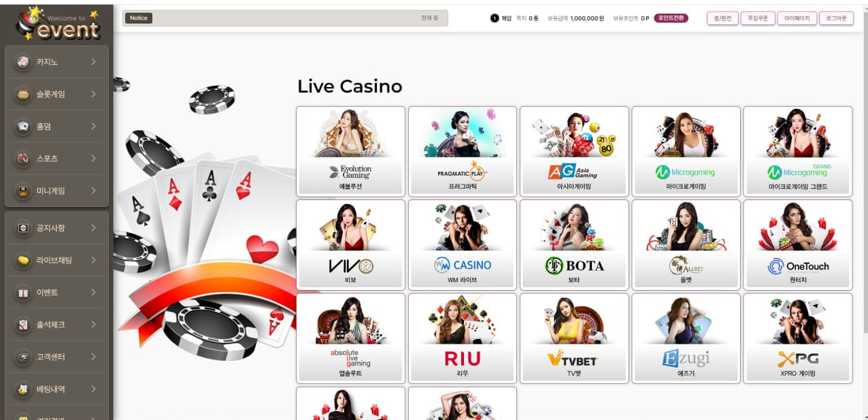
Task: Click the 스포츠 sidebar icon
Action: coord(23,159)
